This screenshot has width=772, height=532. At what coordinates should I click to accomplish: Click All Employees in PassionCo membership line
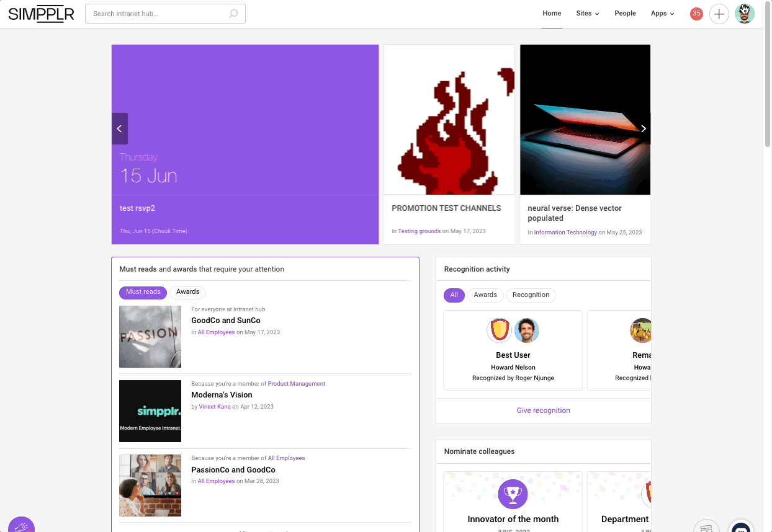(286, 458)
